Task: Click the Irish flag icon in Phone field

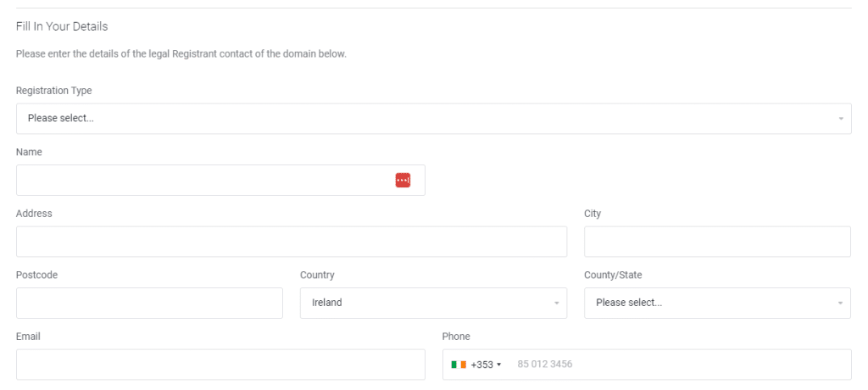Action: (x=459, y=365)
